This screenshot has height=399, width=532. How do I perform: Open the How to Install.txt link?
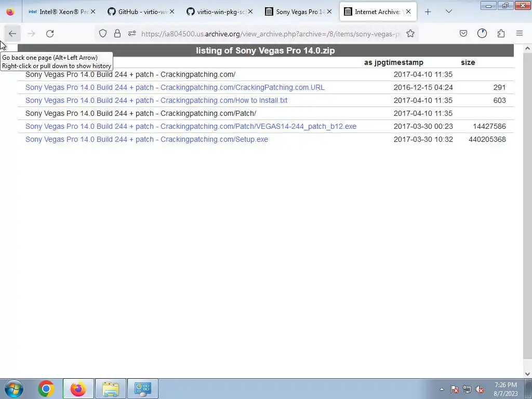point(156,100)
